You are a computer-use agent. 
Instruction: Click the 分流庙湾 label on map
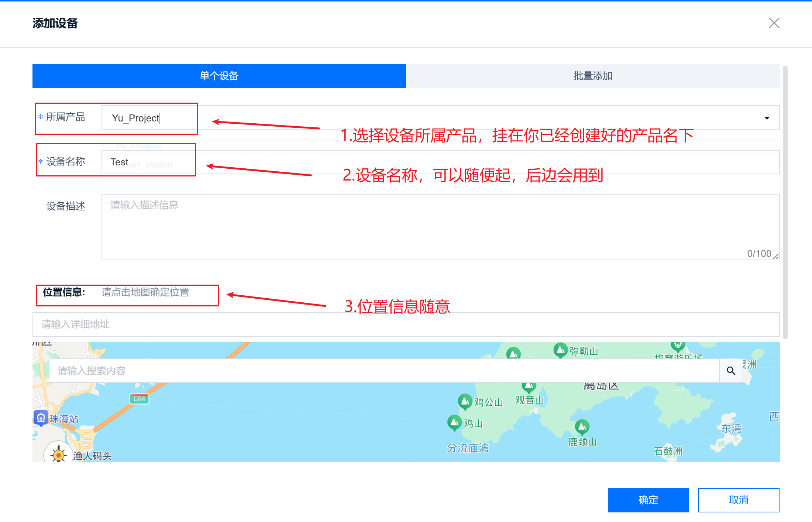click(x=468, y=448)
